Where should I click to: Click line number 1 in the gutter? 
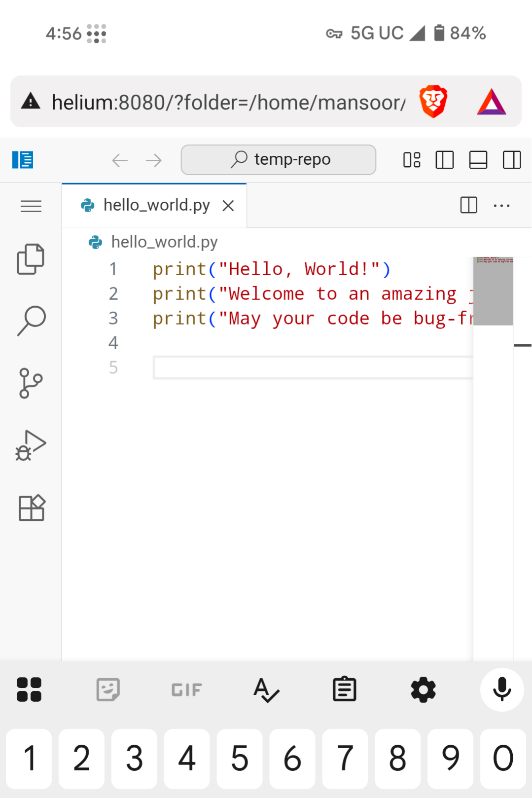tap(113, 269)
